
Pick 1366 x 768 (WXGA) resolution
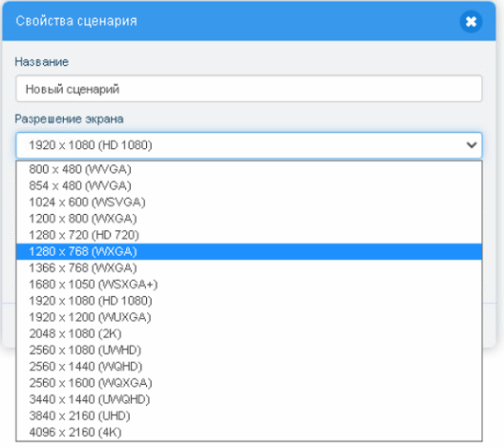249,267
